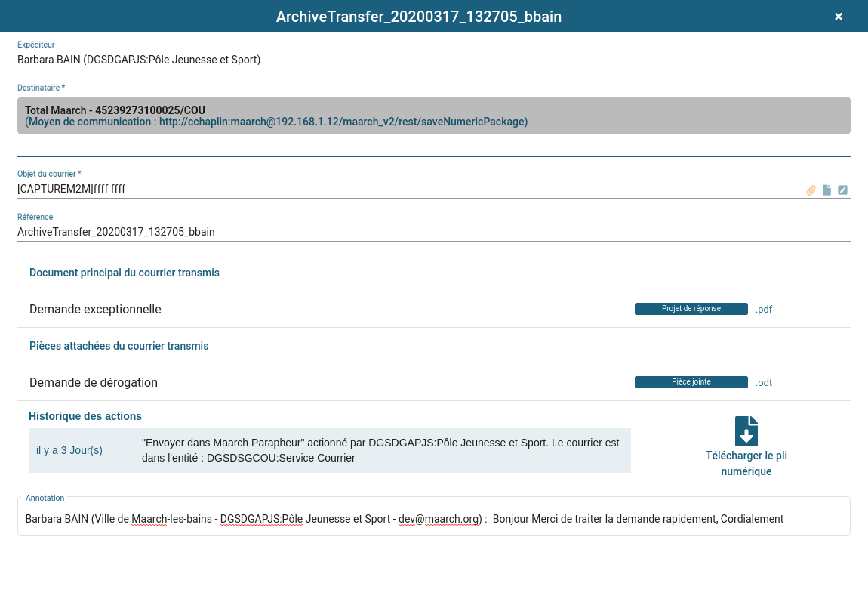Click the .pdf extension link

764,309
